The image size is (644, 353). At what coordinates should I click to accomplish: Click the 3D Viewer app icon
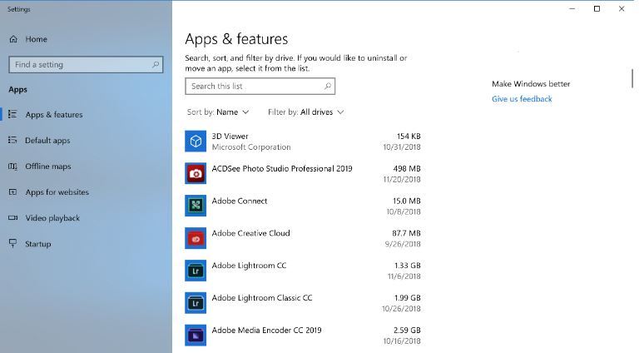[196, 142]
